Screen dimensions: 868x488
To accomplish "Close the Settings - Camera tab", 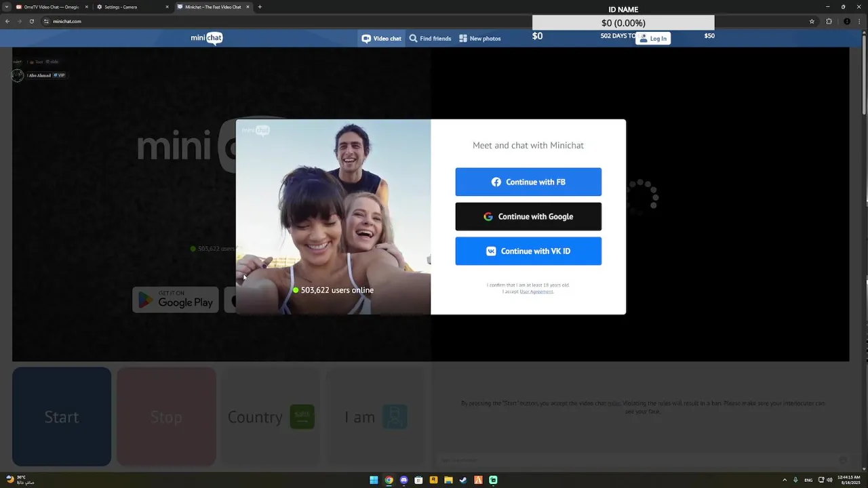I will tap(167, 7).
